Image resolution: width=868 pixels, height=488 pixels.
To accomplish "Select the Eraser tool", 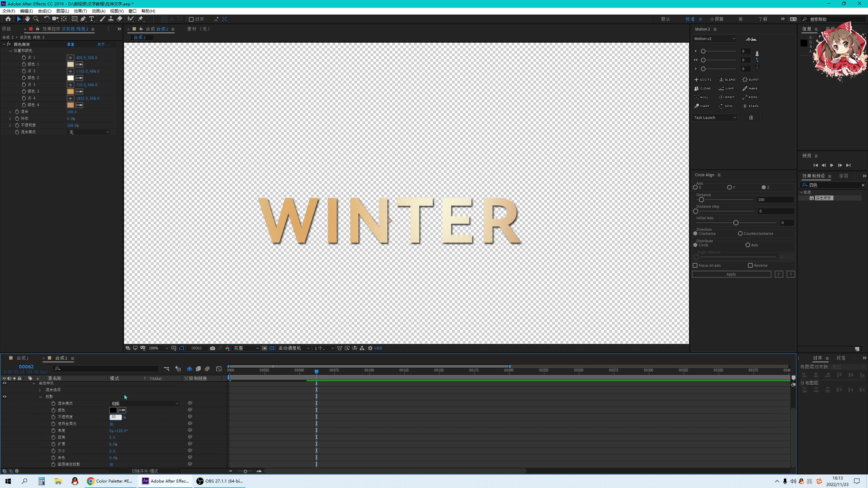I will pyautogui.click(x=119, y=19).
